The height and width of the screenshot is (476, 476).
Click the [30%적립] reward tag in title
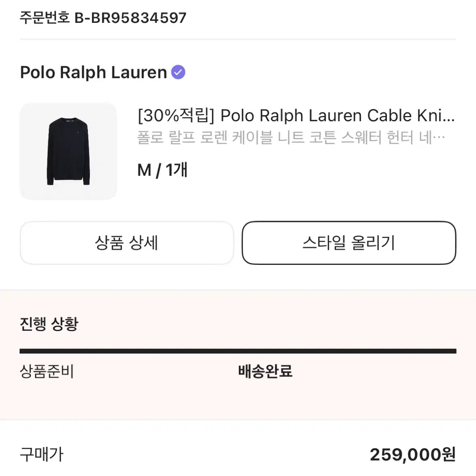tap(176, 116)
